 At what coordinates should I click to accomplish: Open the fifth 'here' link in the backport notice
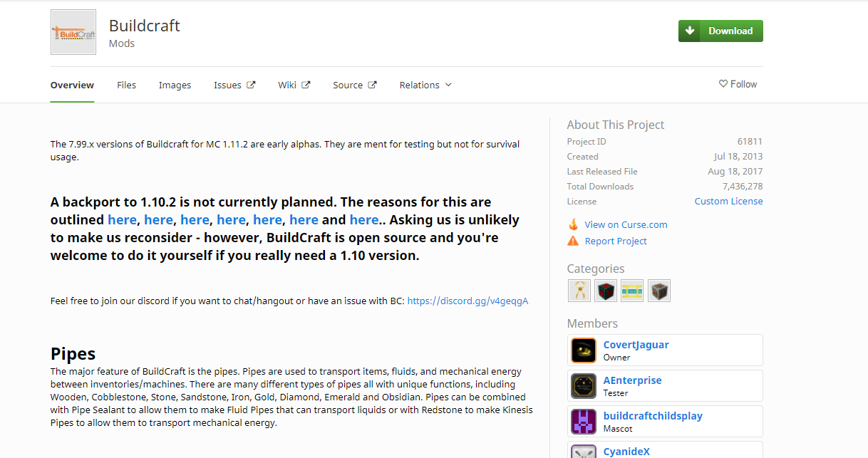267,220
